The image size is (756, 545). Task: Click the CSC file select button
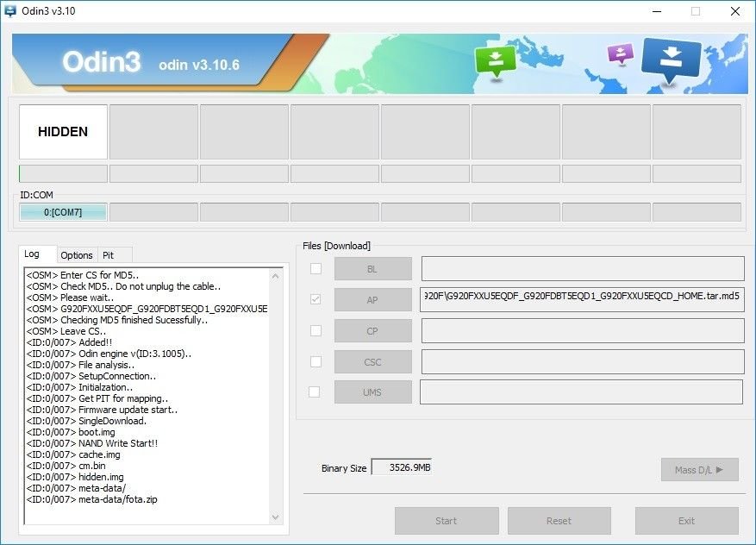[373, 361]
